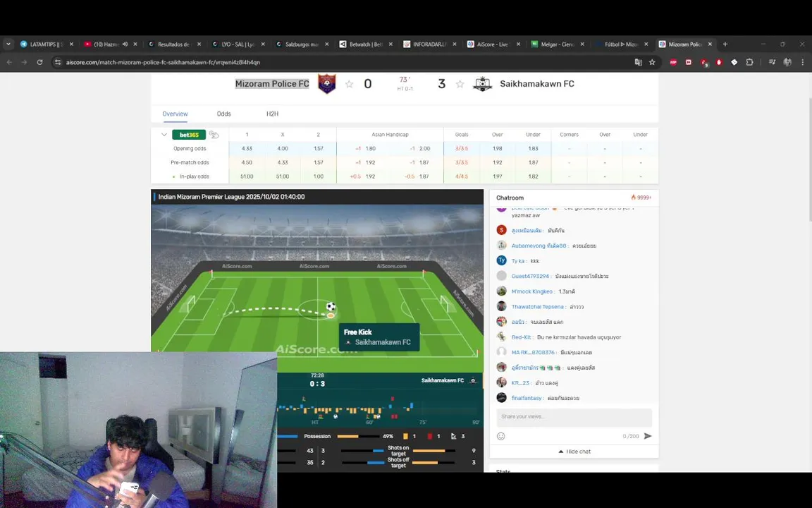Click the page vertical scrollbar

[809, 158]
